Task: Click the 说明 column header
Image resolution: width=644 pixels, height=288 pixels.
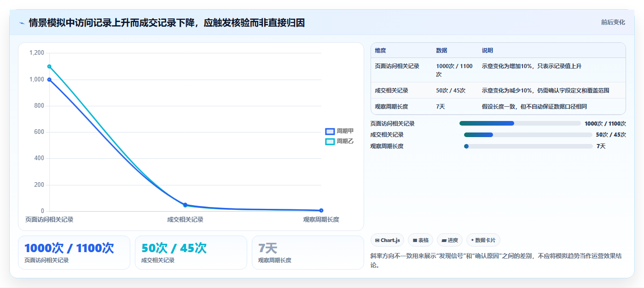Action: pyautogui.click(x=487, y=51)
